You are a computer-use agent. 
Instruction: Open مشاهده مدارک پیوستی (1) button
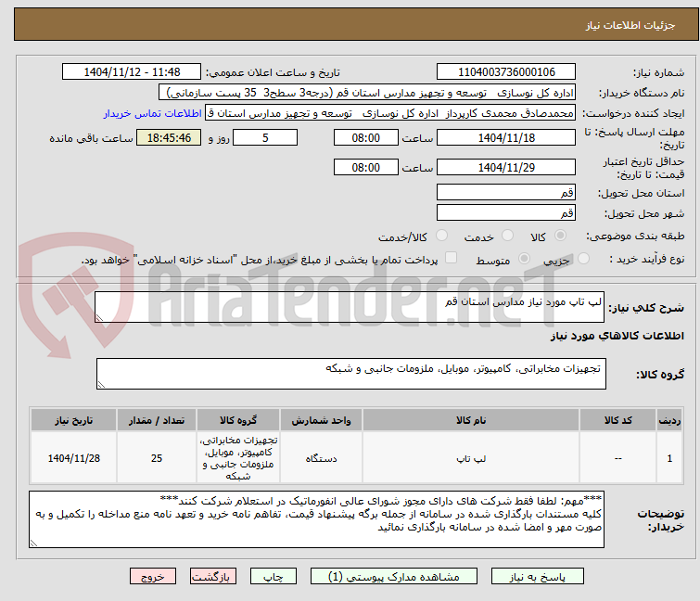coord(393,577)
